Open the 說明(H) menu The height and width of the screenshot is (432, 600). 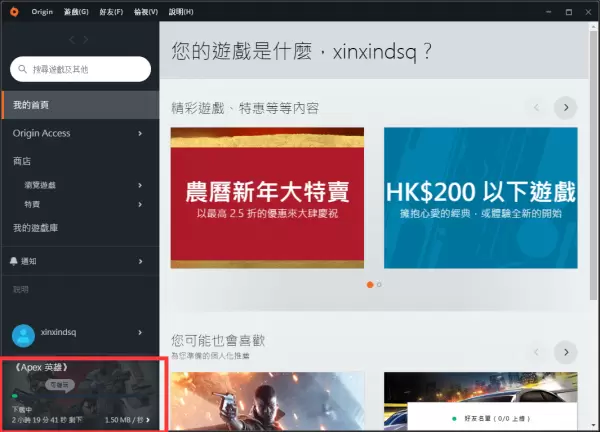(x=181, y=12)
